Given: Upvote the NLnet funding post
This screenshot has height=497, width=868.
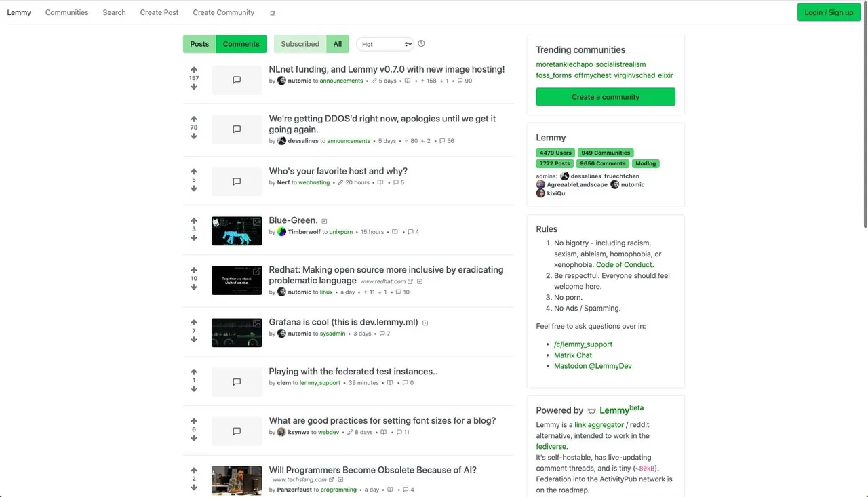Looking at the screenshot, I should (x=194, y=70).
